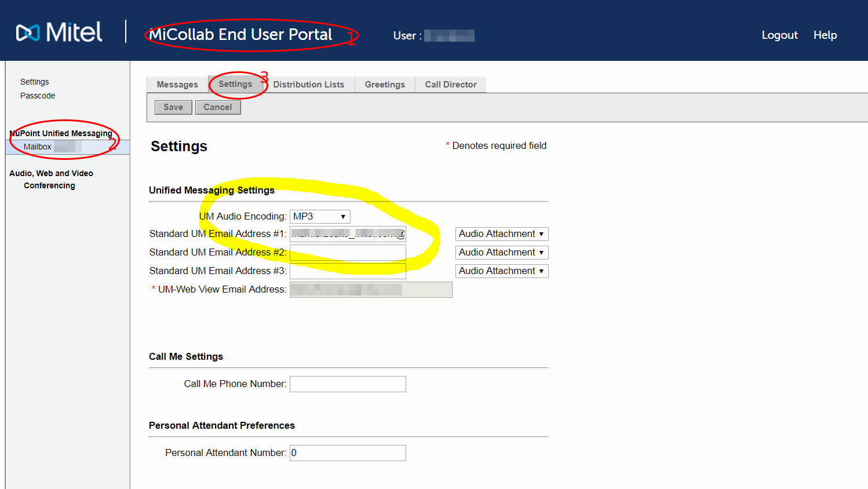The height and width of the screenshot is (489, 868).
Task: Open the Help page
Action: (825, 35)
